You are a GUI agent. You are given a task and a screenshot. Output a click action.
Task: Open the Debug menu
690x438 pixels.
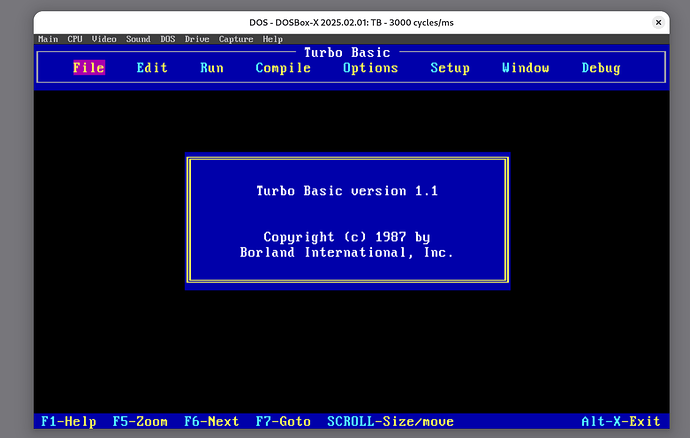601,68
